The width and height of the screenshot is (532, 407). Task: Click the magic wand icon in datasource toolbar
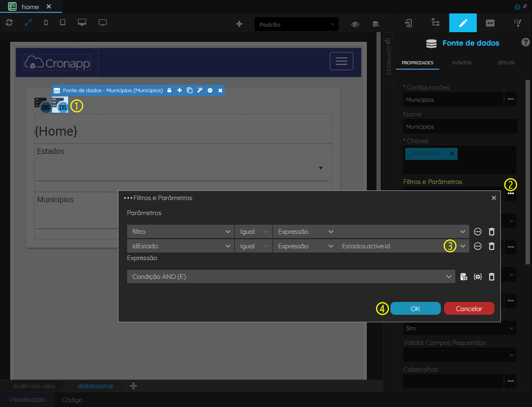[x=200, y=90]
